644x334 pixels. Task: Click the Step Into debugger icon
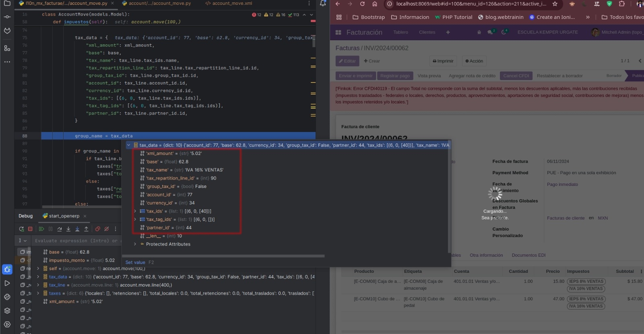coord(68,229)
